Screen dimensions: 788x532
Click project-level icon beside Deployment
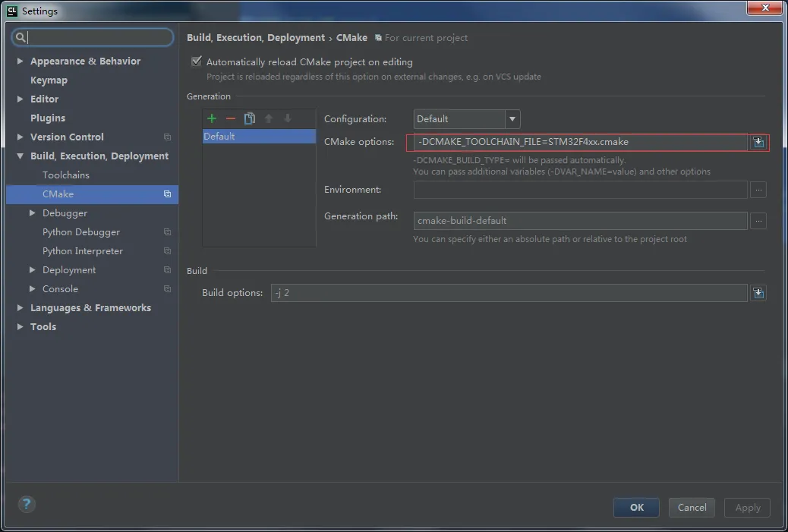167,270
